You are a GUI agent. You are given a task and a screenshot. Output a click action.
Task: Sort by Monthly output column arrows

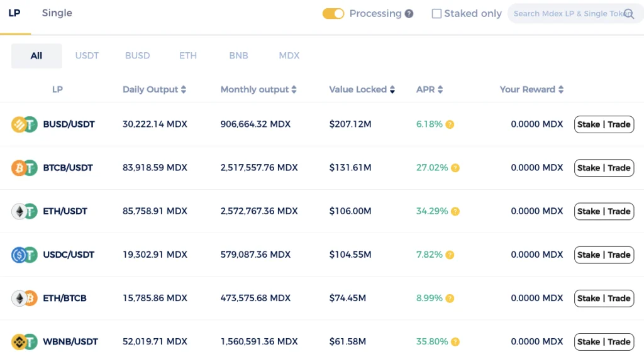pyautogui.click(x=294, y=89)
